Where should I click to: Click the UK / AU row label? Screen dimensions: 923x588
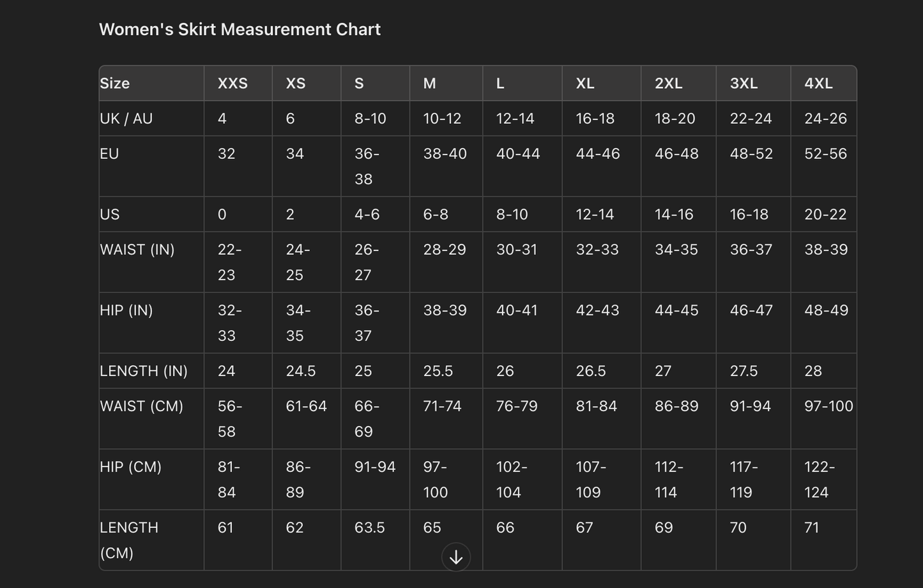click(x=126, y=119)
